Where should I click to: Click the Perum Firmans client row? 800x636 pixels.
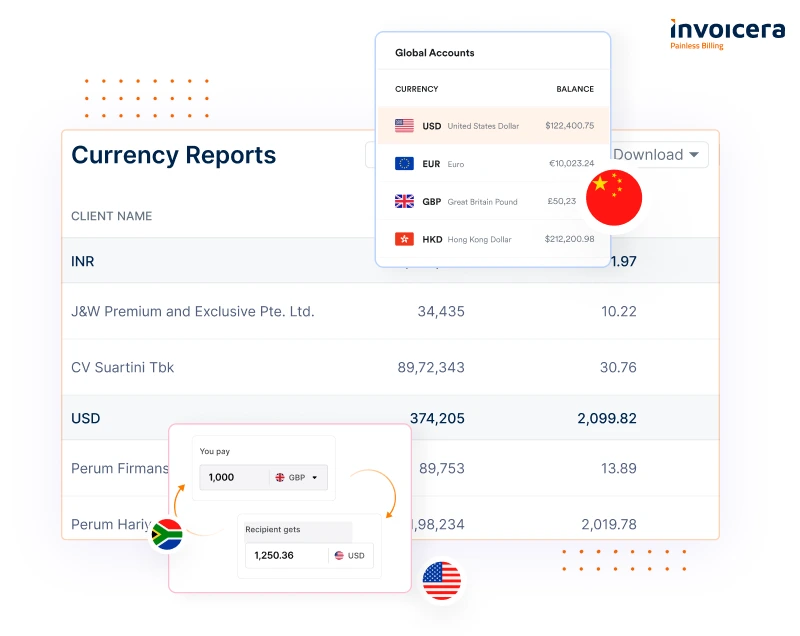coord(390,468)
